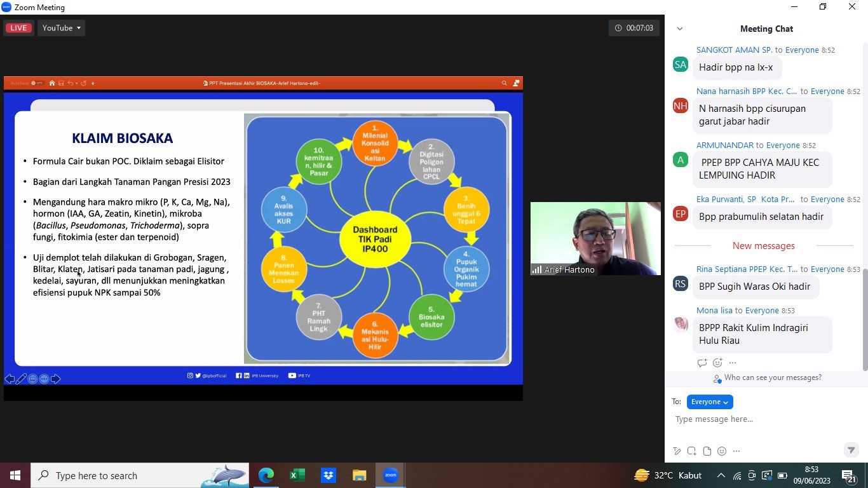Click the LIVE indicator badge

[18, 28]
